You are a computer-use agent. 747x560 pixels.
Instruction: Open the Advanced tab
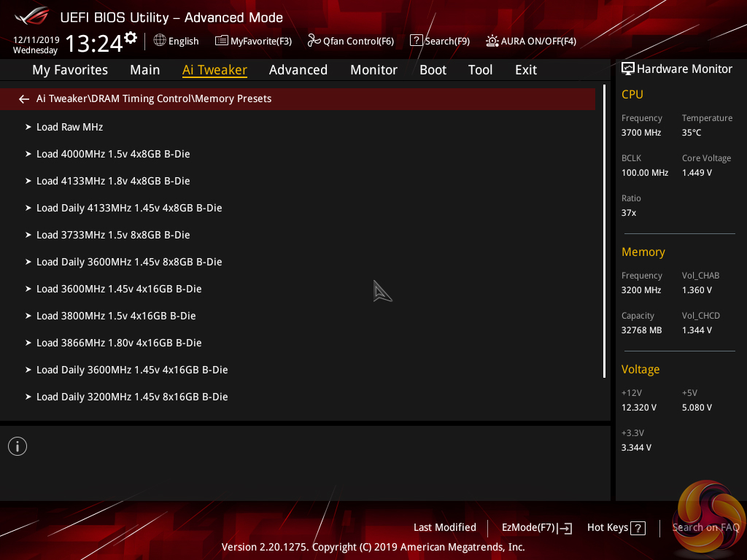pyautogui.click(x=298, y=70)
